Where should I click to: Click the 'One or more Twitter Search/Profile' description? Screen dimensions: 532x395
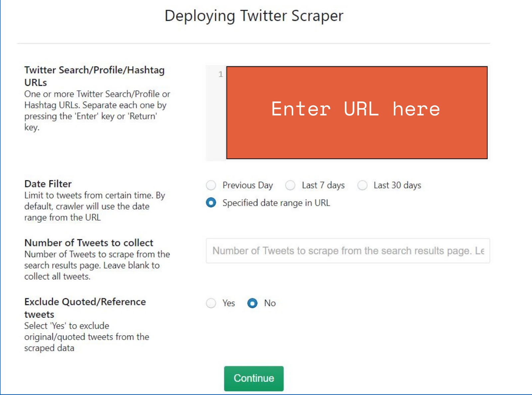[97, 111]
